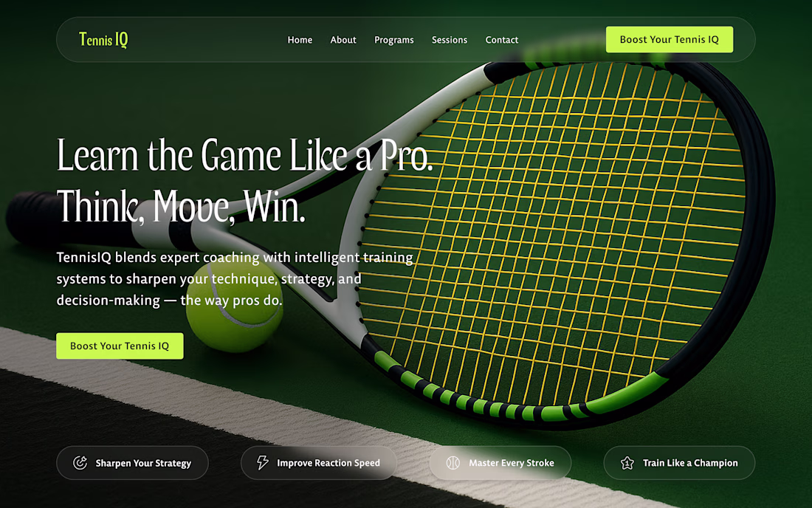Viewport: 812px width, 508px height.
Task: Click the star icon beside Train Like a Champion
Action: (627, 463)
